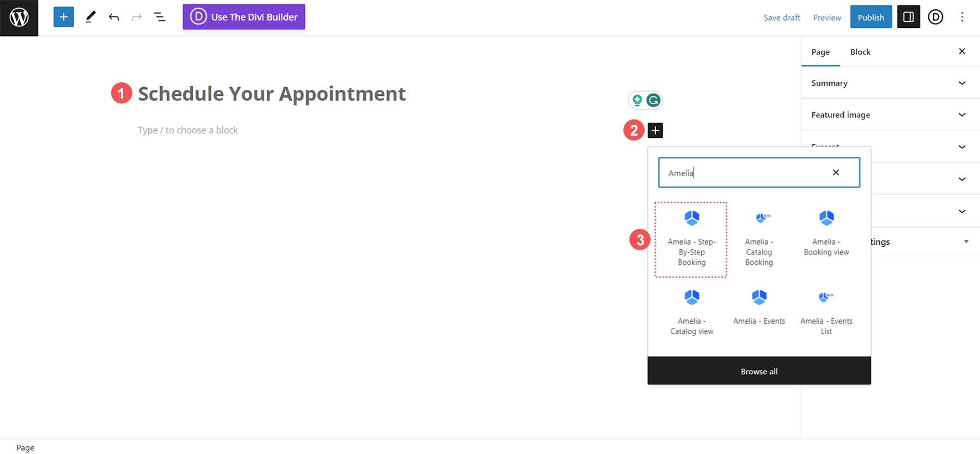This screenshot has height=454, width=980.
Task: Click the Undo arrow
Action: pos(114,17)
